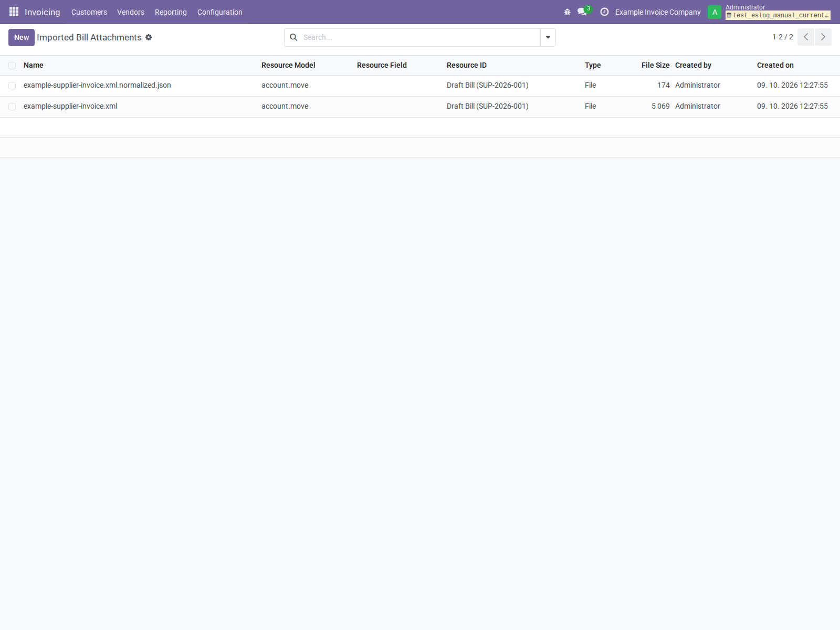This screenshot has width=840, height=630.
Task: Open the debug bug icon menu
Action: (567, 12)
